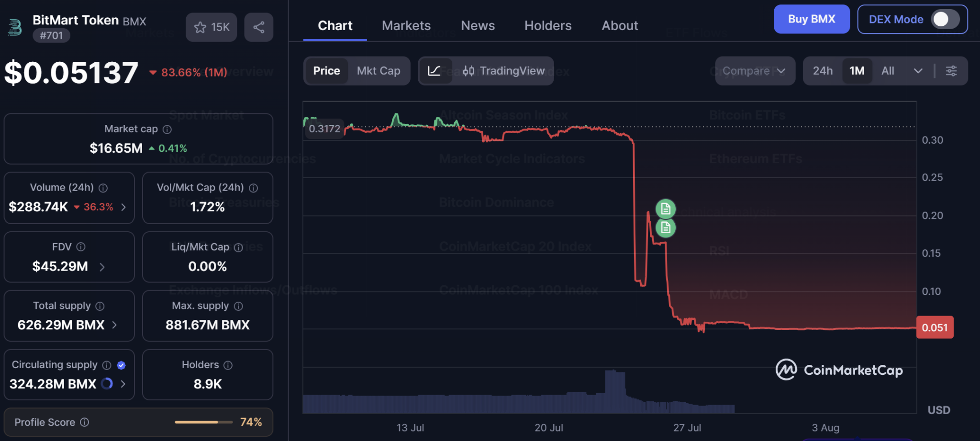Open the News tab
This screenshot has height=441, width=980.
pos(478,26)
